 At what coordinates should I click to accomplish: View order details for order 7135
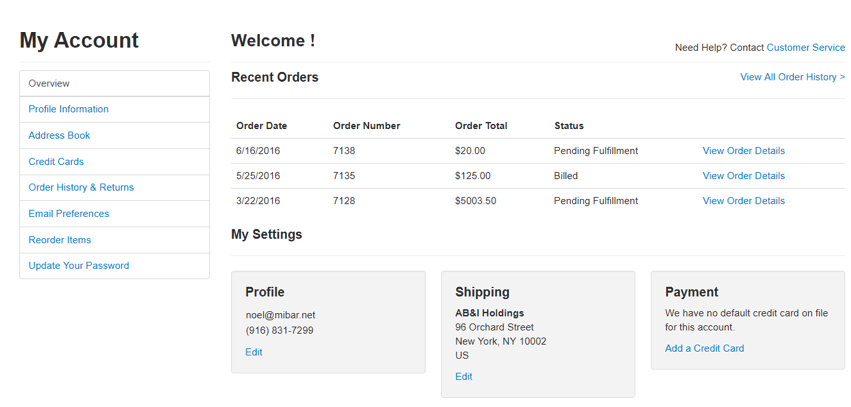744,176
